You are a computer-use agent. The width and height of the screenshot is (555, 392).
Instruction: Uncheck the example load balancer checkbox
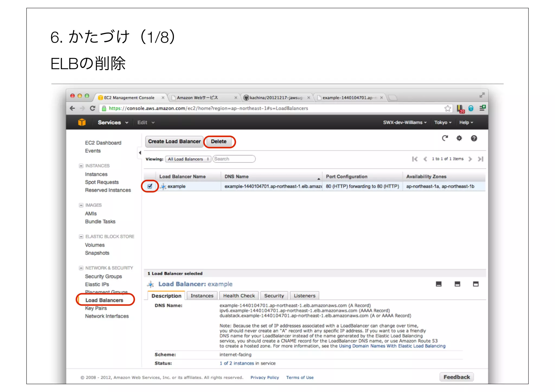pos(150,186)
